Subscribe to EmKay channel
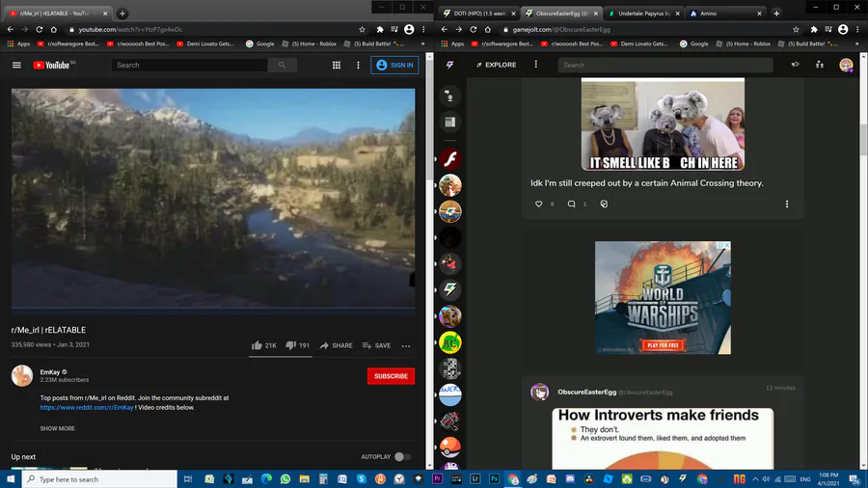The height and width of the screenshot is (488, 868). tap(391, 376)
